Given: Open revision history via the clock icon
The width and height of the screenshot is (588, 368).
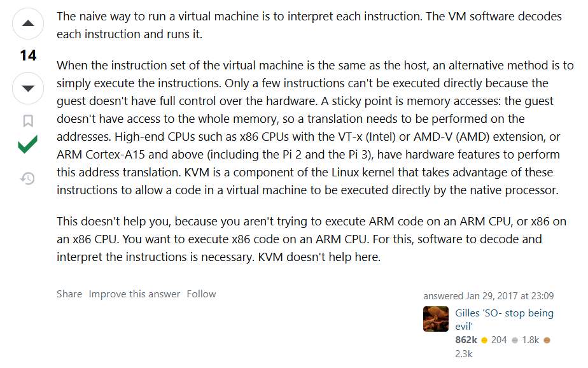Looking at the screenshot, I should (27, 179).
